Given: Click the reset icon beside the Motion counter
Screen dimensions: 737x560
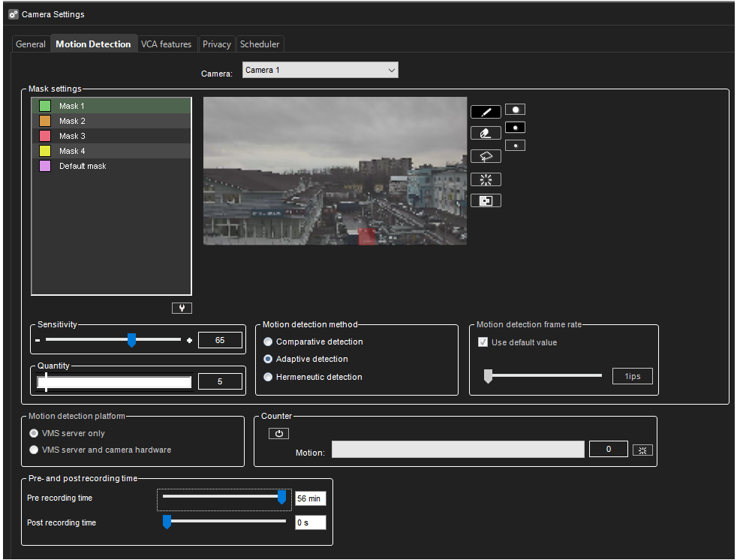Looking at the screenshot, I should 642,449.
